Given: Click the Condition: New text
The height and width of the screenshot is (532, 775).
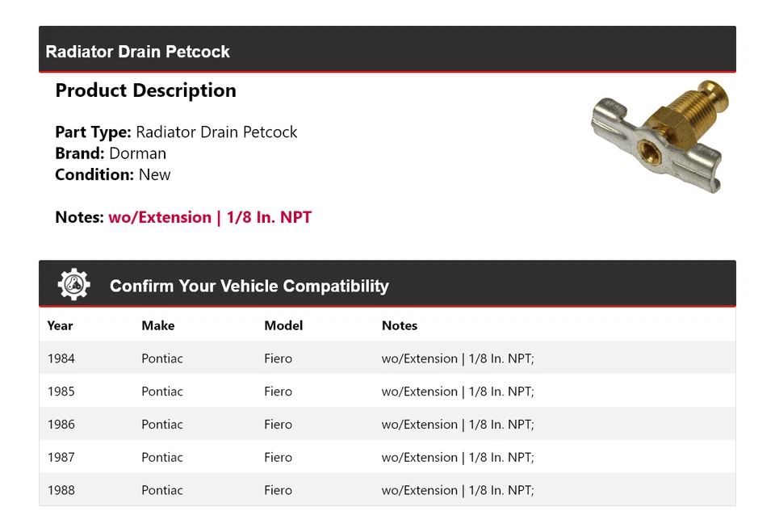Looking at the screenshot, I should tap(113, 174).
